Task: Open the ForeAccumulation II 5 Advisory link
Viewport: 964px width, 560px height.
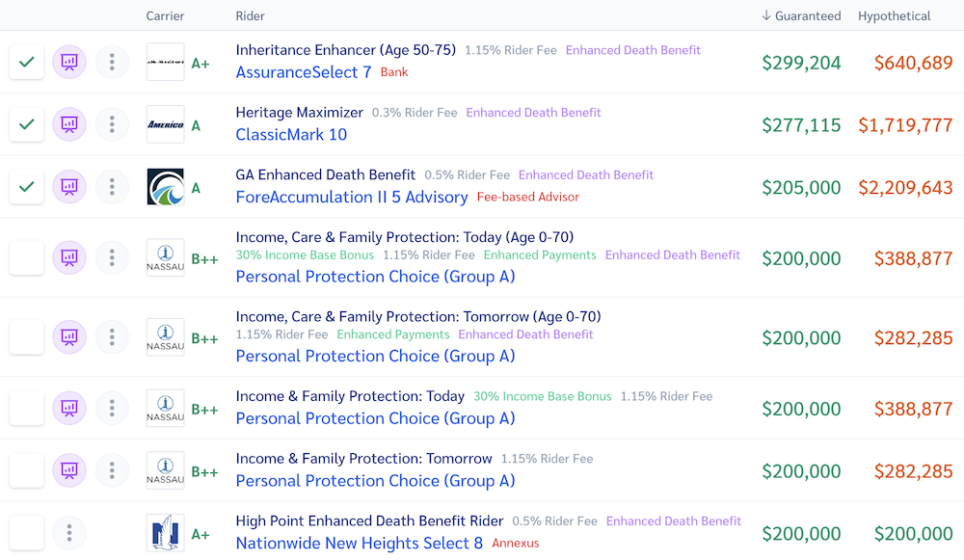Action: click(352, 198)
